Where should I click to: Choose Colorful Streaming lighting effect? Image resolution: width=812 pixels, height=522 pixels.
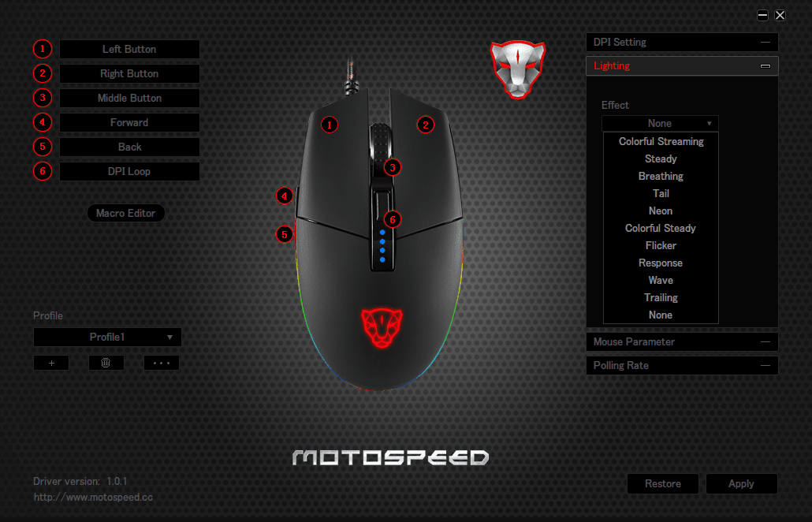click(661, 141)
